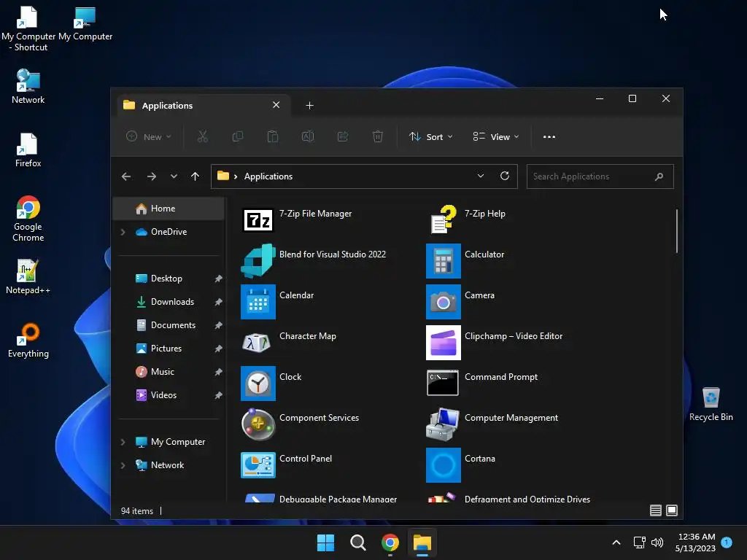The height and width of the screenshot is (560, 747).
Task: Open the See more ellipsis menu
Action: (549, 136)
